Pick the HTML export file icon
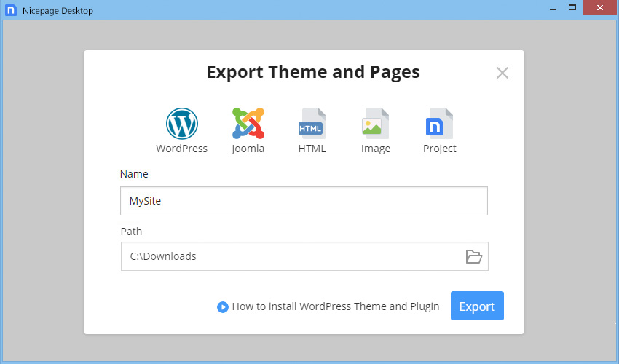This screenshot has width=619, height=364. click(x=312, y=123)
